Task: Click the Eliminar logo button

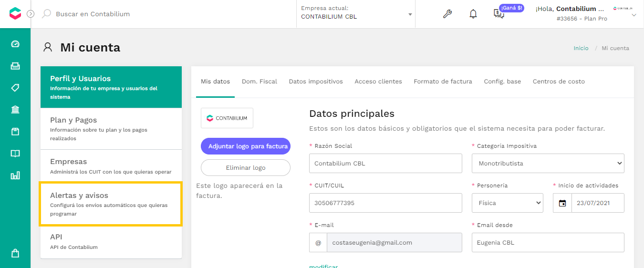Action: coord(246,168)
